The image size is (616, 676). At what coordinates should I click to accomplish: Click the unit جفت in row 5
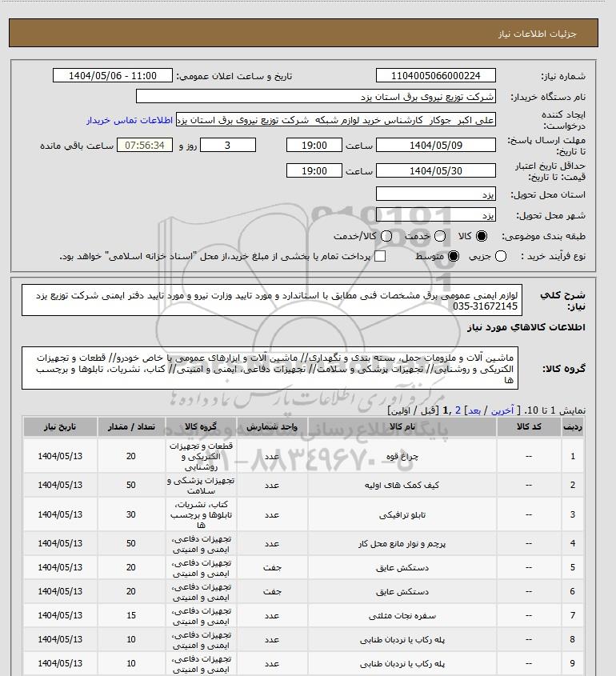[272, 568]
